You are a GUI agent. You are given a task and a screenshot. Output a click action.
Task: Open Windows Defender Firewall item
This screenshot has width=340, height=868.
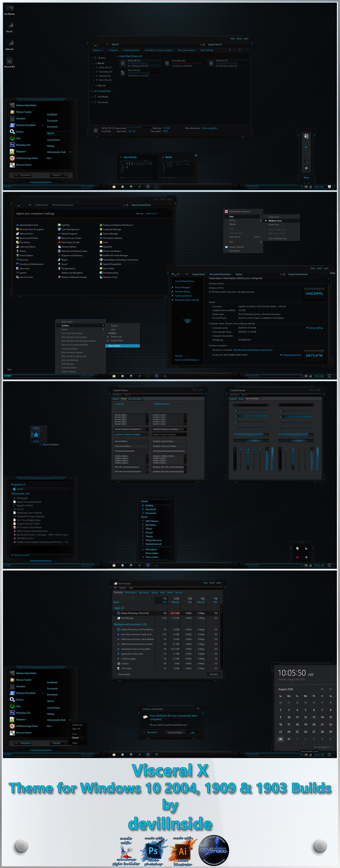(72, 277)
